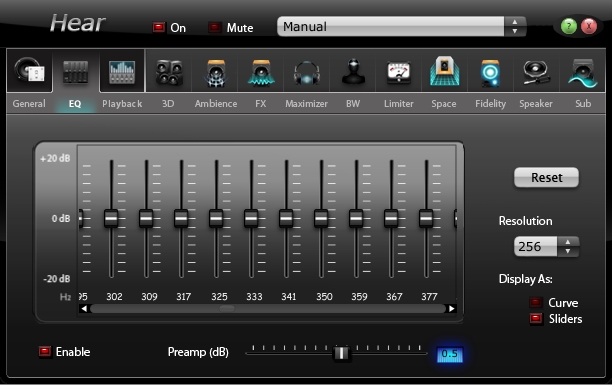Viewport: 612px width, 385px height.
Task: Click the EQ horizontal scrollbar thumb
Action: click(x=227, y=308)
